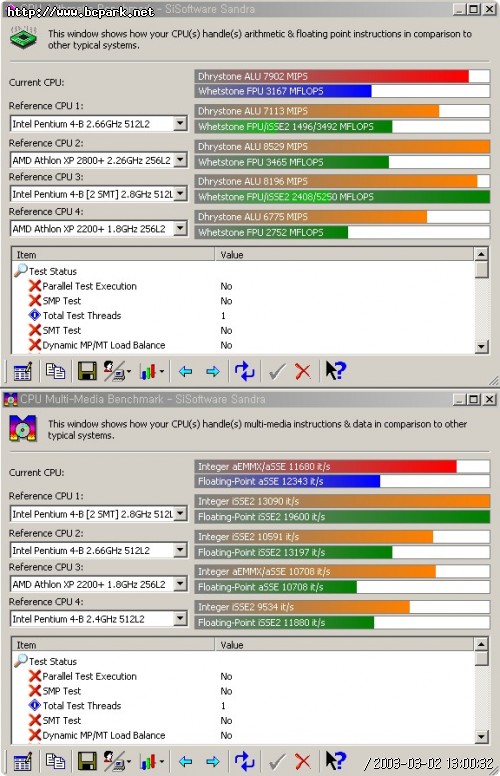Select Parallel Test Execution in the Multi-Media list

tap(89, 676)
